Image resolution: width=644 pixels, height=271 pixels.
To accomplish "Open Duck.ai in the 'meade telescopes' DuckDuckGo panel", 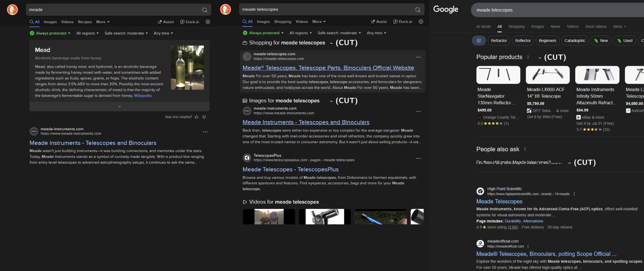I will tap(402, 21).
